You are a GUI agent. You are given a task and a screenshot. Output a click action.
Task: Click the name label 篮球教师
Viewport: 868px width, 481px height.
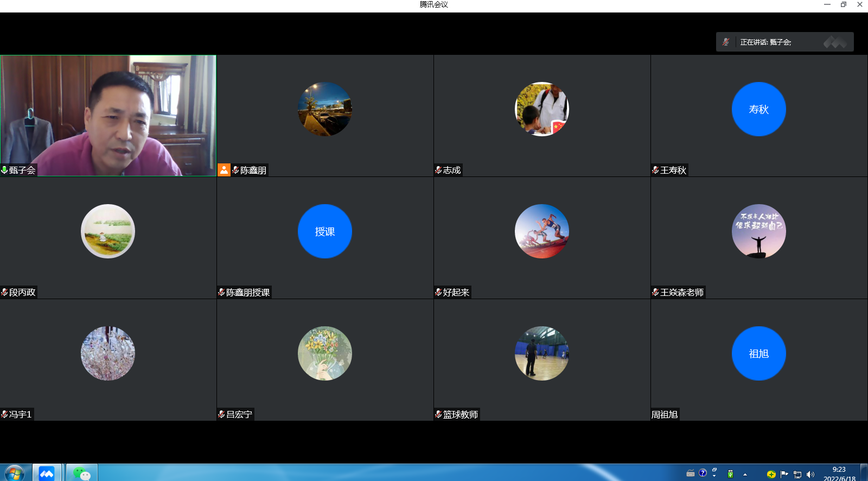(461, 414)
